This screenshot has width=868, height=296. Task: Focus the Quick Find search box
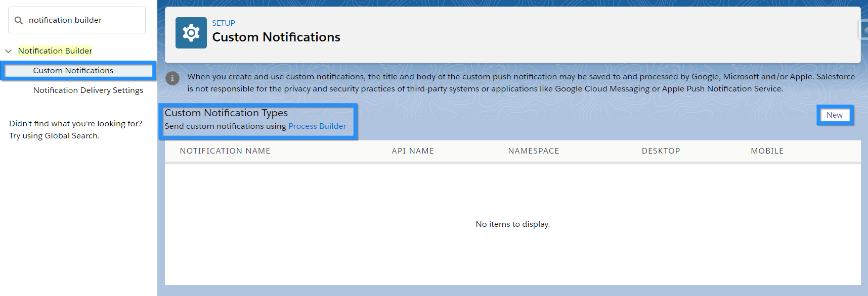(81, 20)
